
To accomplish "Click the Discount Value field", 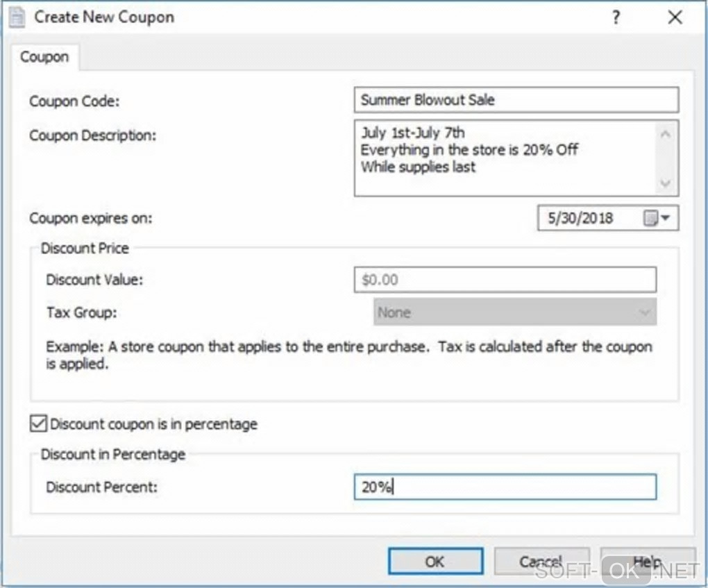I will tap(505, 280).
